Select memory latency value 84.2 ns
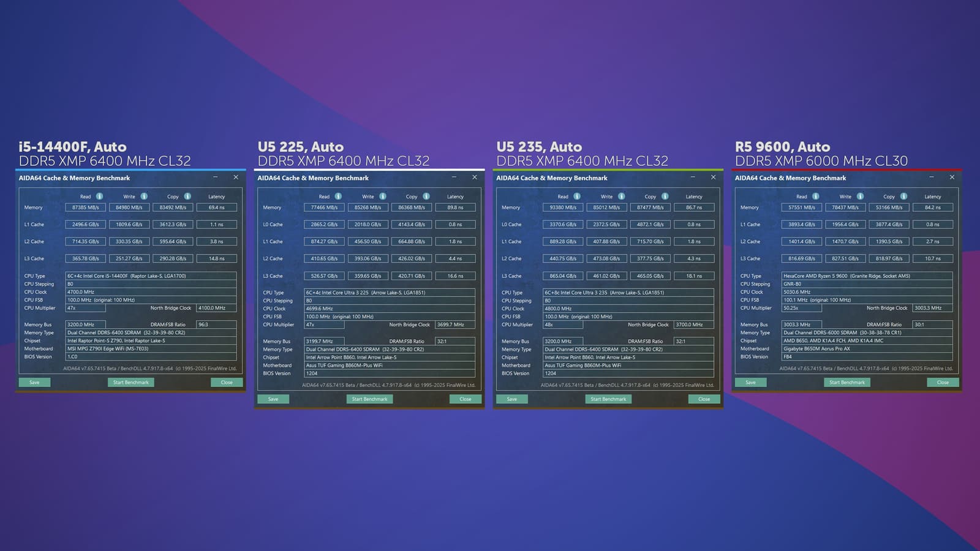The image size is (980, 551). coord(933,208)
